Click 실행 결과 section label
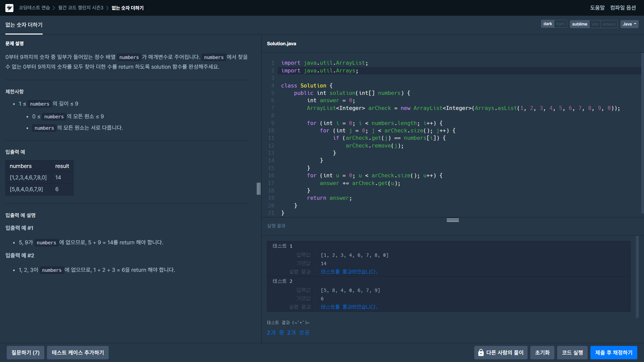 click(x=276, y=226)
